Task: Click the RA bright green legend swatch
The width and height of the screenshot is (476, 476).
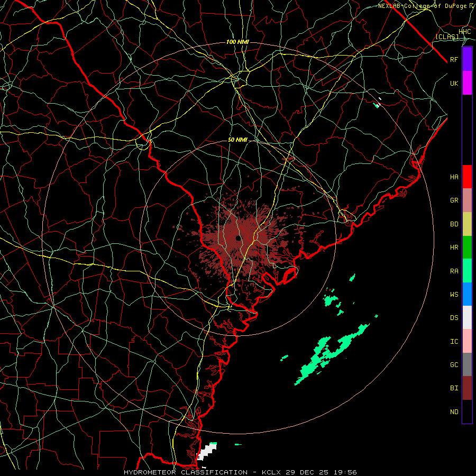Action: [467, 271]
